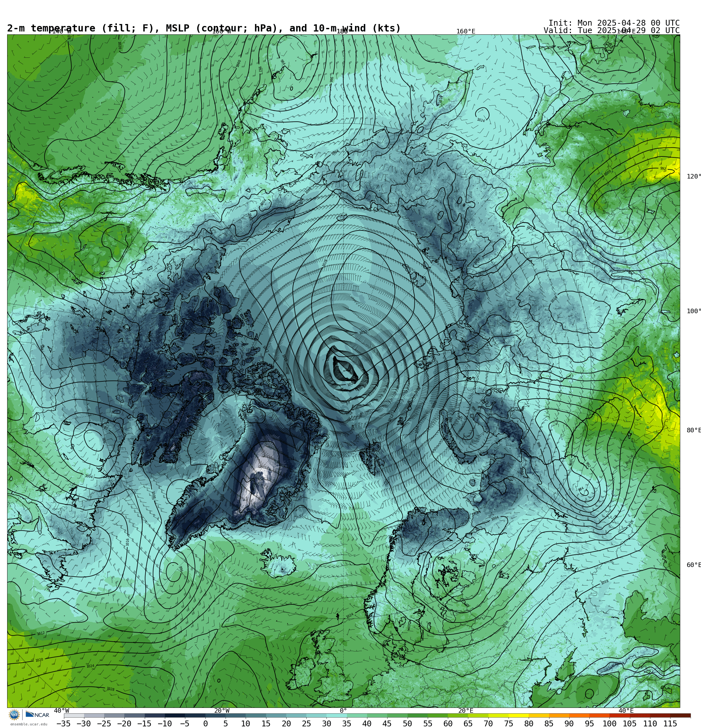701x728 pixels.
Task: Click the '40°E' longitude label at bottom
Action: coord(626,710)
